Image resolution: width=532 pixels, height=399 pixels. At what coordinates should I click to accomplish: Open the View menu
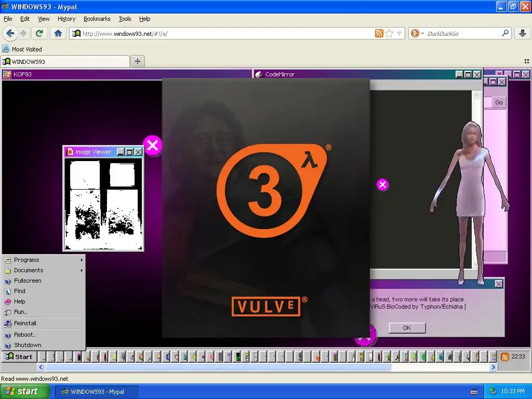pyautogui.click(x=44, y=19)
